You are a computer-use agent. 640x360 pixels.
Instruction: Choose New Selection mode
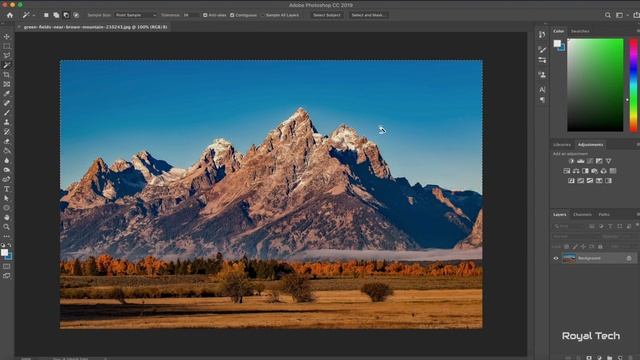46,15
